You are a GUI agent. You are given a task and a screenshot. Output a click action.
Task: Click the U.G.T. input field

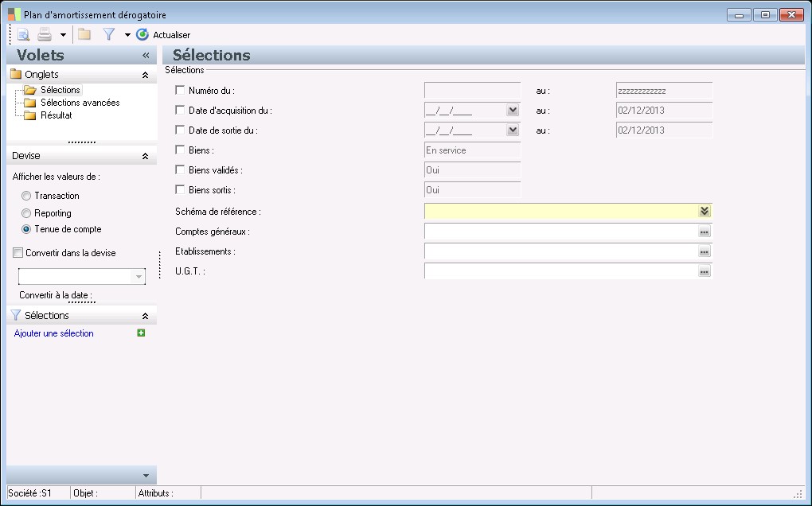(x=561, y=271)
